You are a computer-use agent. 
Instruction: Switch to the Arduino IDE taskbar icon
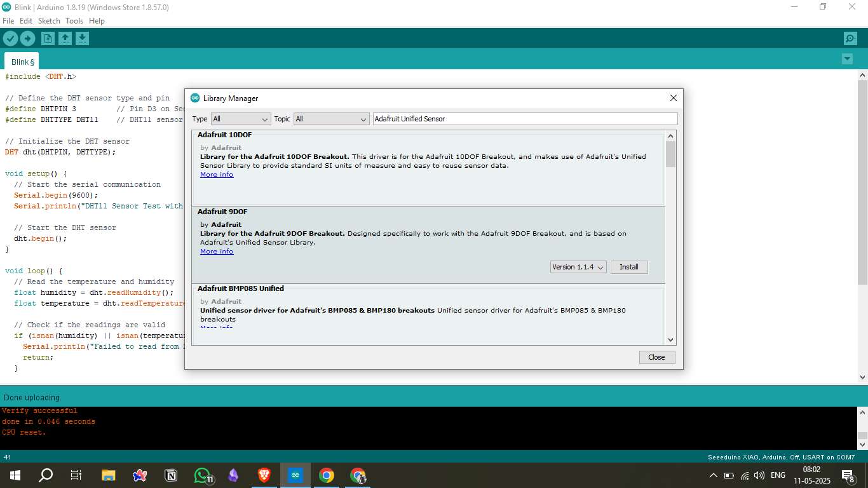point(295,475)
